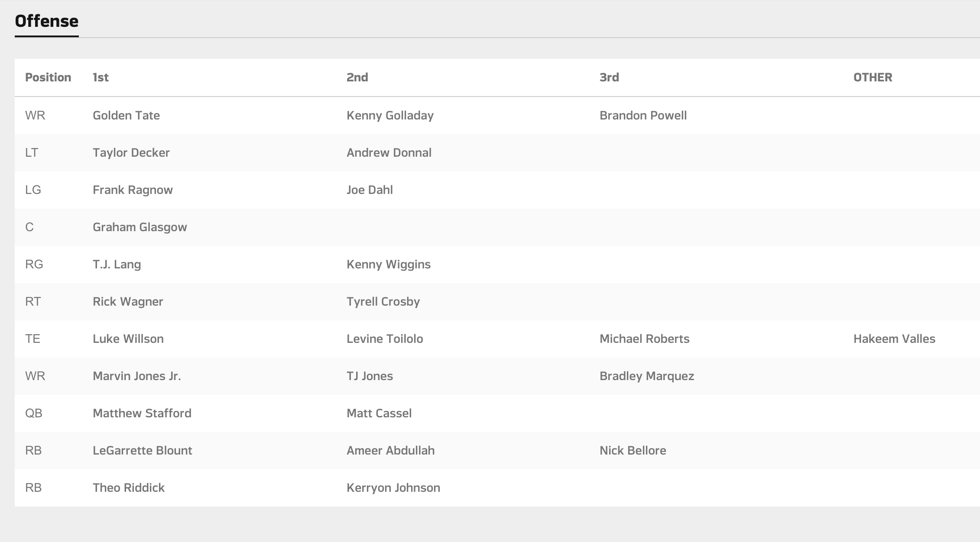The image size is (980, 542).
Task: Open Matthew Stafford quarterback link
Action: tap(142, 413)
